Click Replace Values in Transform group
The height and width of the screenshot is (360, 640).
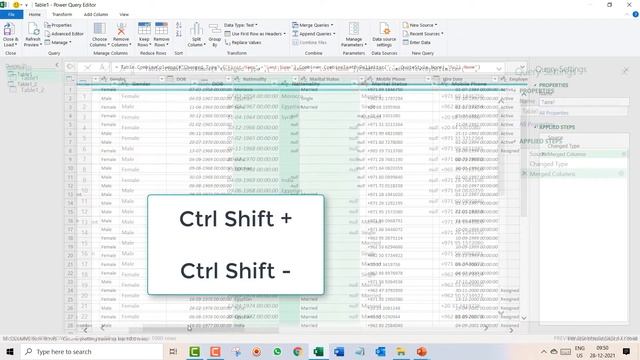tap(243, 42)
